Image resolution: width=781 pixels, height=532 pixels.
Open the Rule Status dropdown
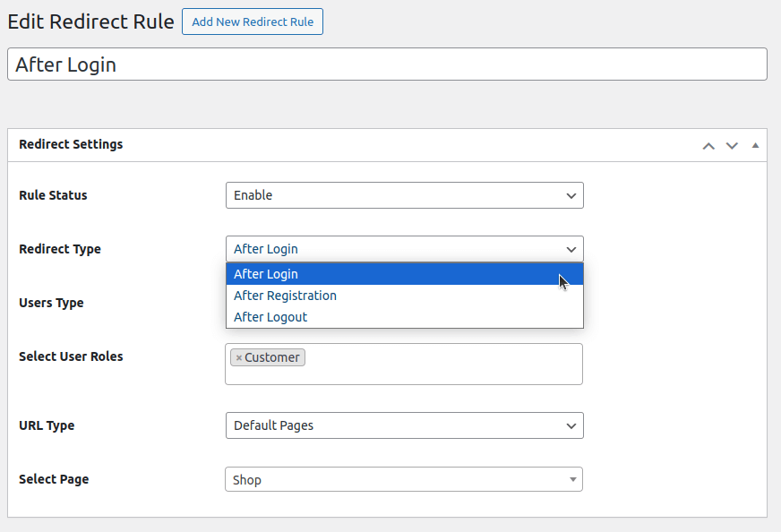(405, 195)
